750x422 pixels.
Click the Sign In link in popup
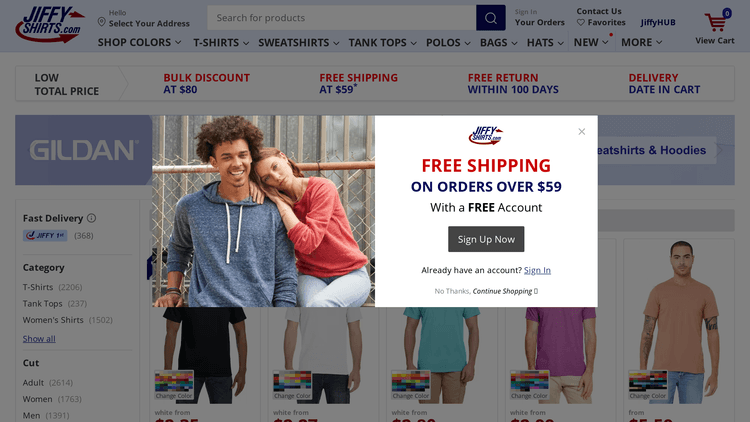(x=537, y=270)
